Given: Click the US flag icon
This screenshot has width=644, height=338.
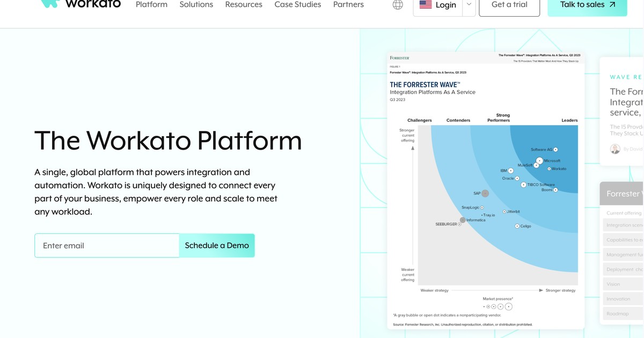Looking at the screenshot, I should pyautogui.click(x=426, y=4).
